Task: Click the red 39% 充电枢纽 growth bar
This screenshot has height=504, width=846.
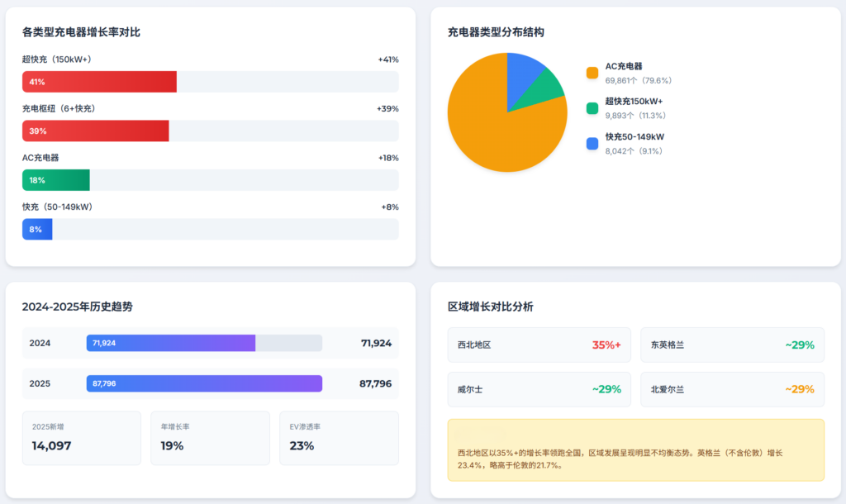Action: pos(95,131)
